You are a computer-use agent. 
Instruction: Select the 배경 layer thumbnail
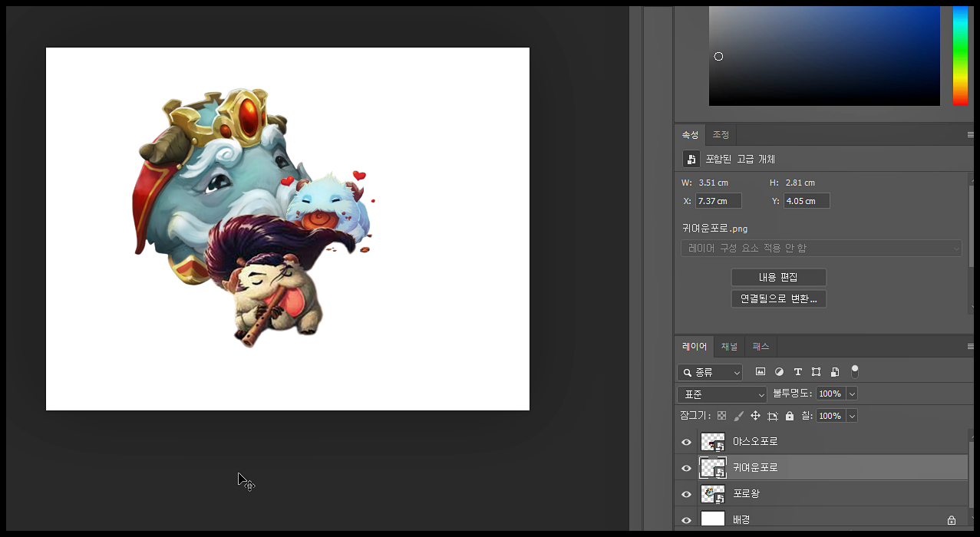713,519
